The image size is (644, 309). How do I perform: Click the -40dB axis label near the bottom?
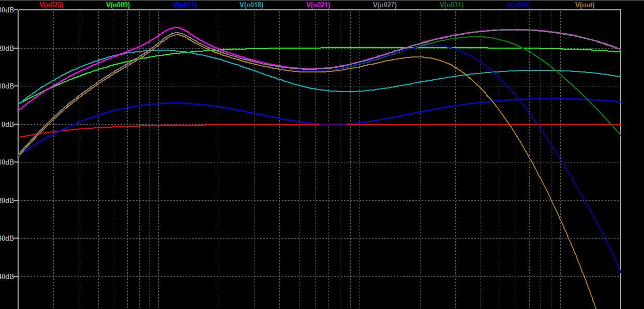(6, 276)
